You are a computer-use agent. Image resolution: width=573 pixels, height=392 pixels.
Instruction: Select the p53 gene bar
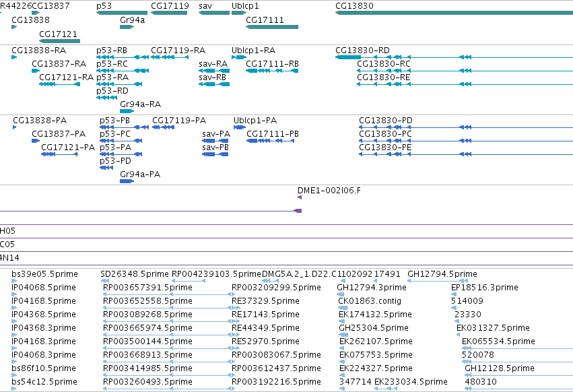(122, 13)
